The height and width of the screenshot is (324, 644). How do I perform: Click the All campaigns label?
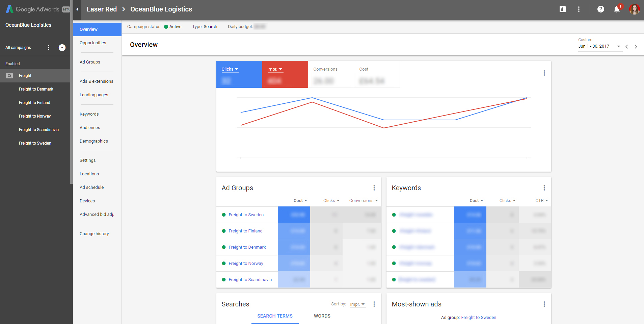coord(18,48)
